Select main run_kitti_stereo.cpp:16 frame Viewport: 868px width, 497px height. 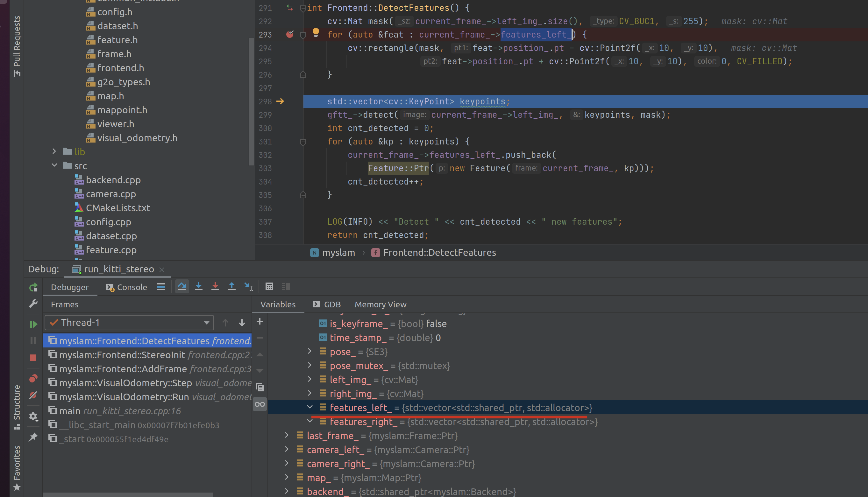tap(147, 411)
